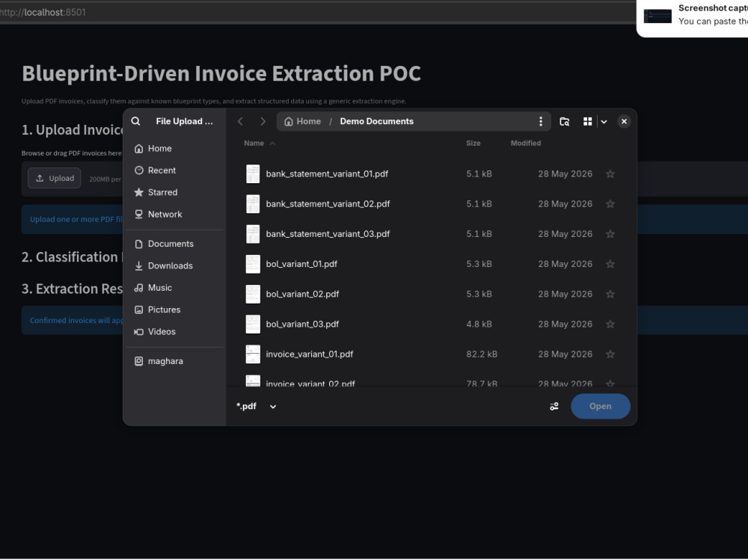Sort files by Size column
748x560 pixels.
click(x=473, y=143)
